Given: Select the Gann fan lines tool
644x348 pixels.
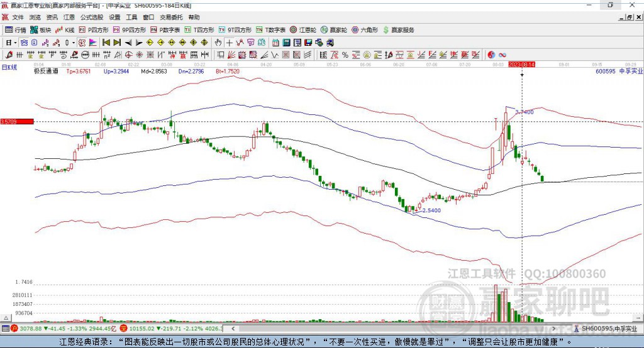Looking at the screenshot, I should click(x=231, y=55).
